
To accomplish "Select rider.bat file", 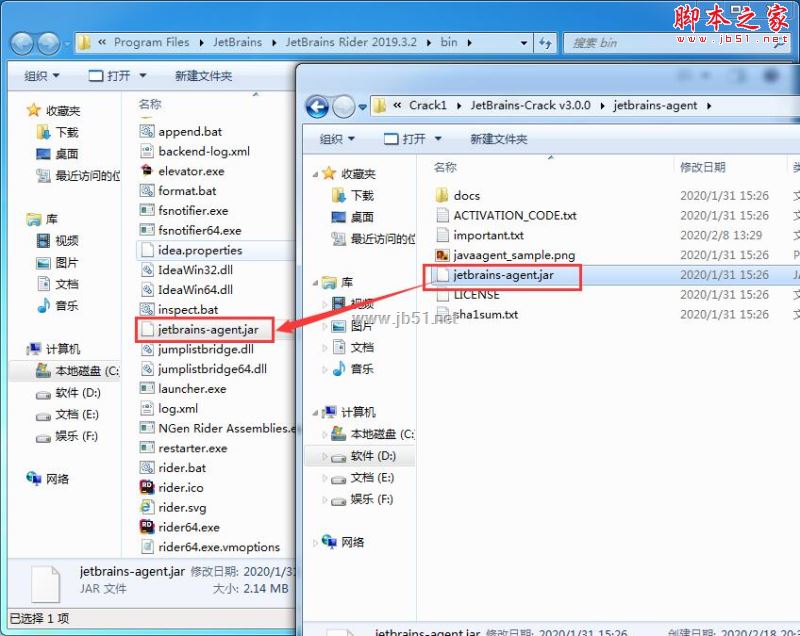I will pos(182,468).
